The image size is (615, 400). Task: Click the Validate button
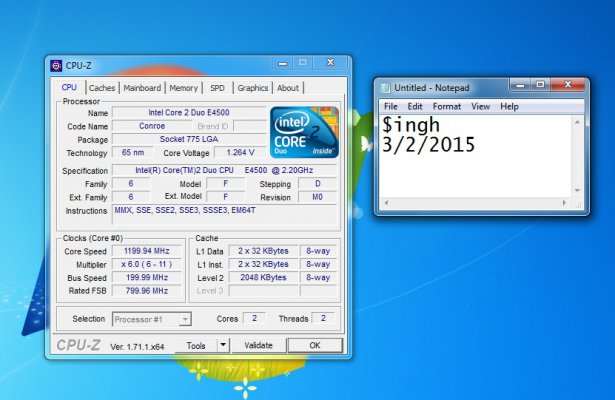[x=258, y=345]
